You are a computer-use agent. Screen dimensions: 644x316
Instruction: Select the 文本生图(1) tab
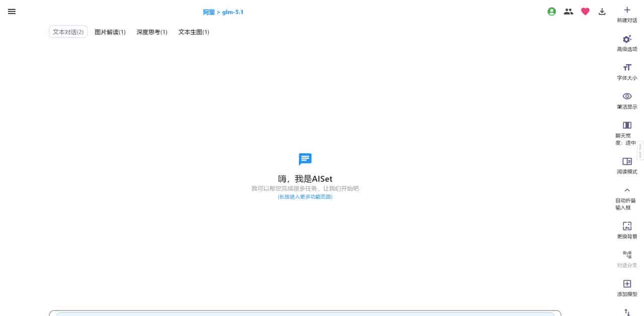coord(194,32)
